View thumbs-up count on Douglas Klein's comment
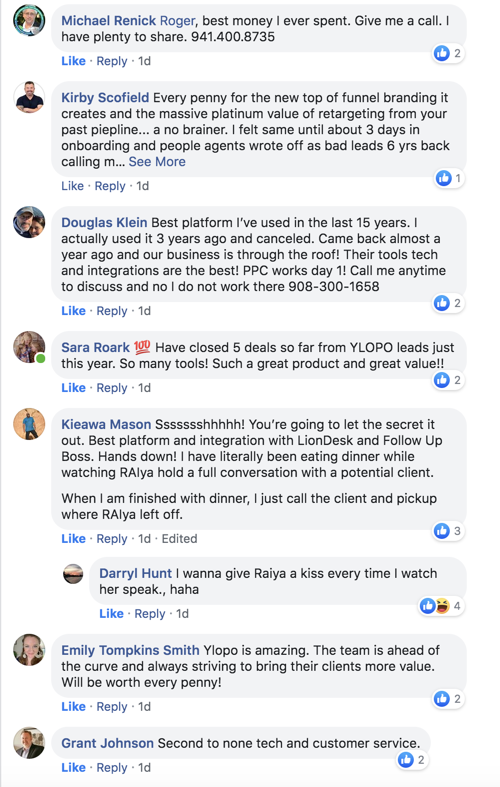The height and width of the screenshot is (787, 500). [x=448, y=303]
